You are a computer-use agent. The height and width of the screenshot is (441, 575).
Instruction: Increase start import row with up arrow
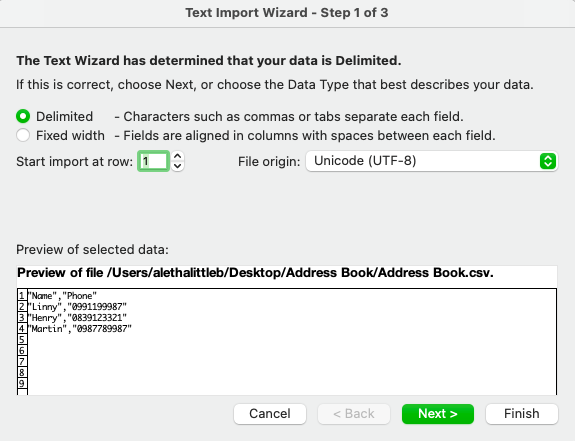177,156
